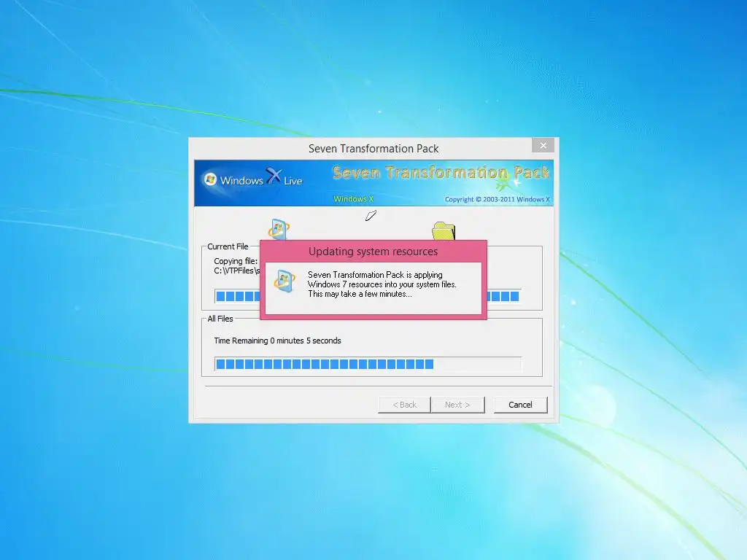The width and height of the screenshot is (747, 560).
Task: Click the window title bar text
Action: [x=373, y=149]
